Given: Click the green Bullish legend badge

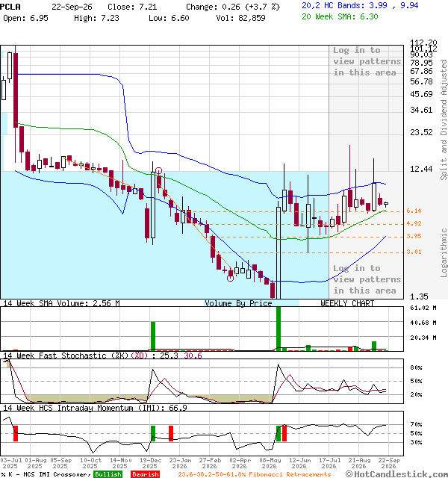Looking at the screenshot, I should click(x=108, y=474).
